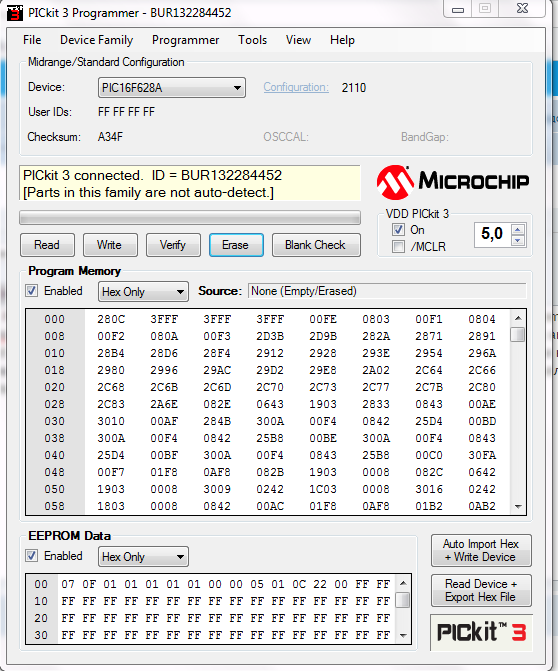The height and width of the screenshot is (671, 558).
Task: Open the File menu
Action: tap(32, 40)
